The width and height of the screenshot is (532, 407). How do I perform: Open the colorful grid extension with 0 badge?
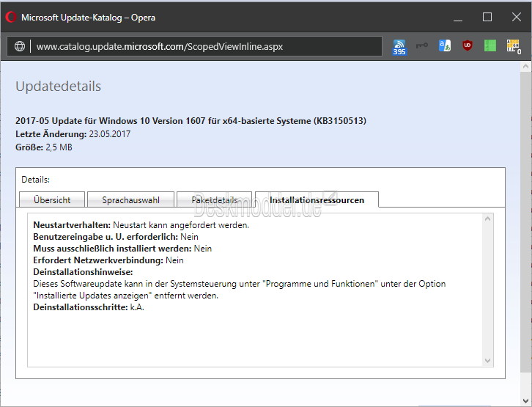(x=514, y=46)
